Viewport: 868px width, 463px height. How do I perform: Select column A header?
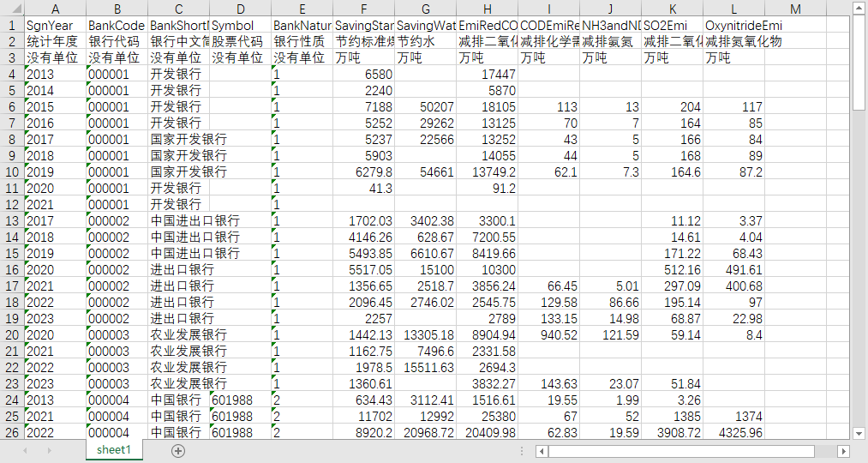[x=56, y=9]
